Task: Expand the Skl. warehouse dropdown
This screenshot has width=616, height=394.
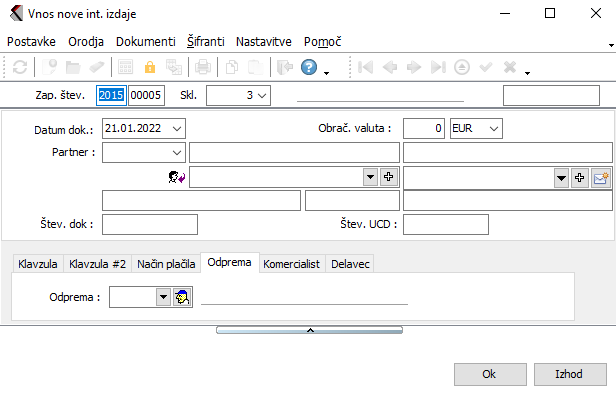Action: click(x=262, y=95)
